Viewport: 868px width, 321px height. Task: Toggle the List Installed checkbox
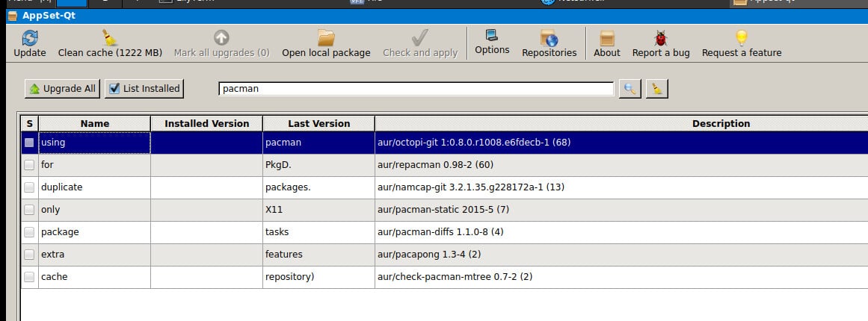tap(114, 89)
